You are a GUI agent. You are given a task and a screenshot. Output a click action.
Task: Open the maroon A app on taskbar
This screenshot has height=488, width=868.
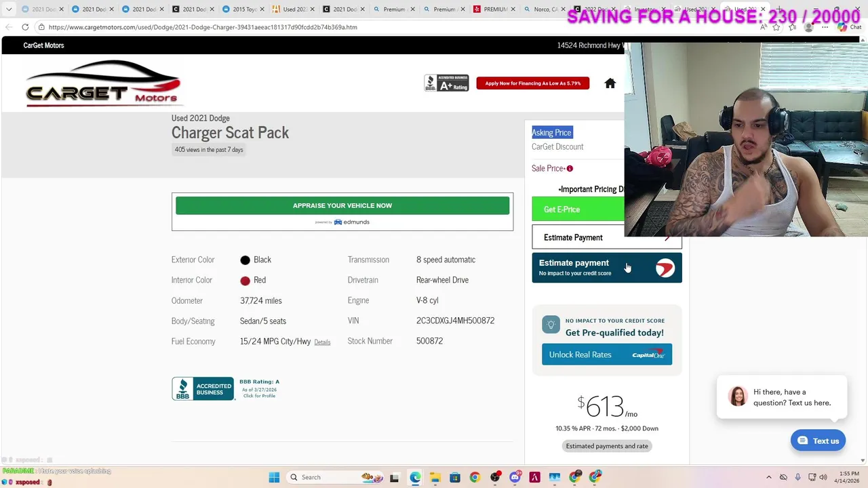tap(534, 477)
